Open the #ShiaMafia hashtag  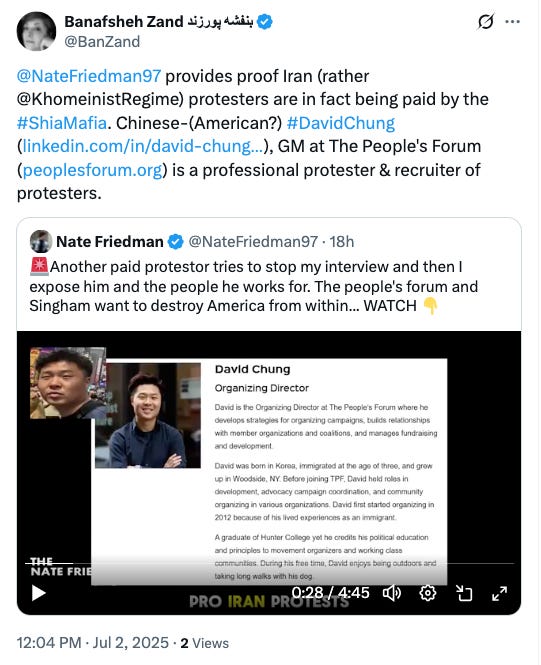click(x=62, y=123)
